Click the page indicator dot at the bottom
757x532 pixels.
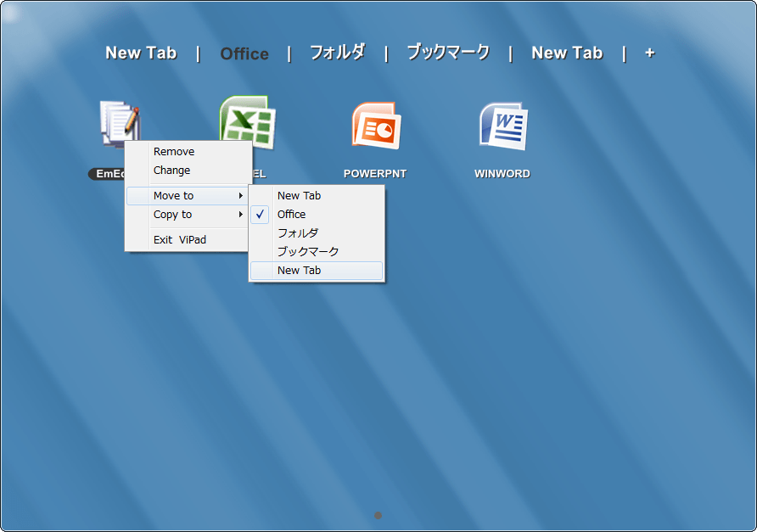pyautogui.click(x=378, y=516)
